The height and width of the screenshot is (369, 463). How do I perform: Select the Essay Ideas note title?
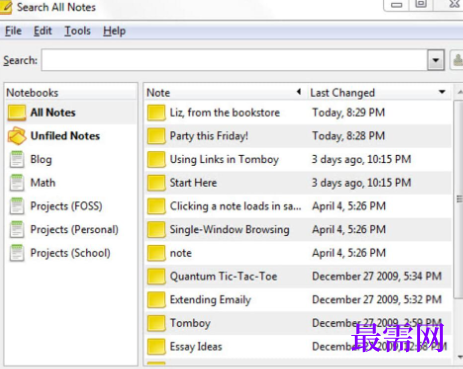pyautogui.click(x=196, y=346)
